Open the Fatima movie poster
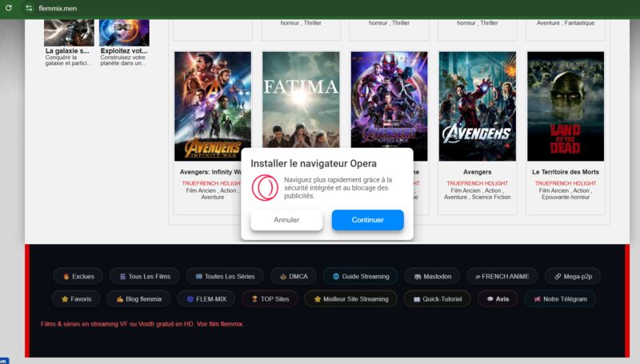 tap(301, 99)
